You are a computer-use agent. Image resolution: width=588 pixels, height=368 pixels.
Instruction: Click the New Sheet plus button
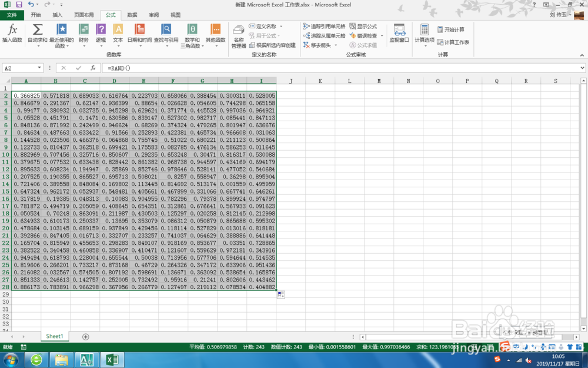(x=85, y=336)
